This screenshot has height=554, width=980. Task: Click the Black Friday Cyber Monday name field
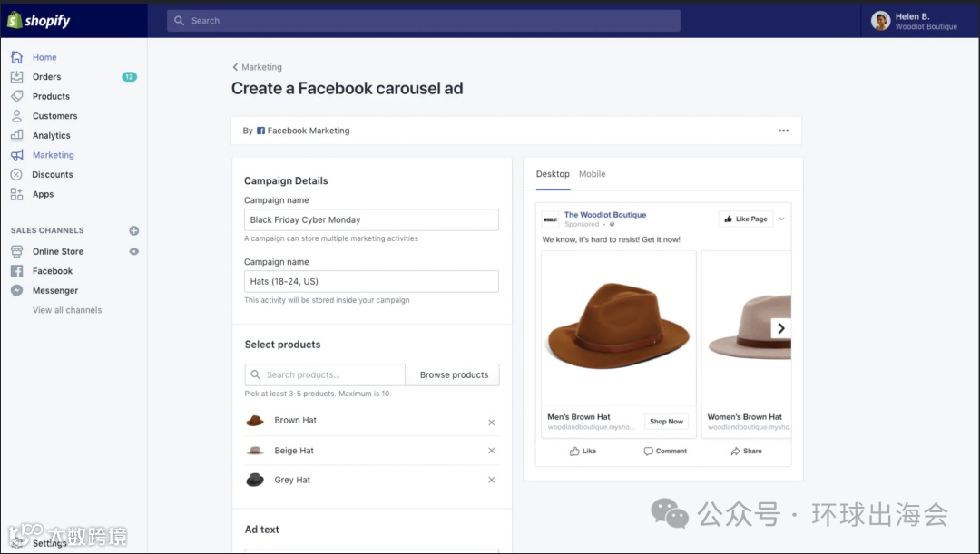click(x=371, y=219)
